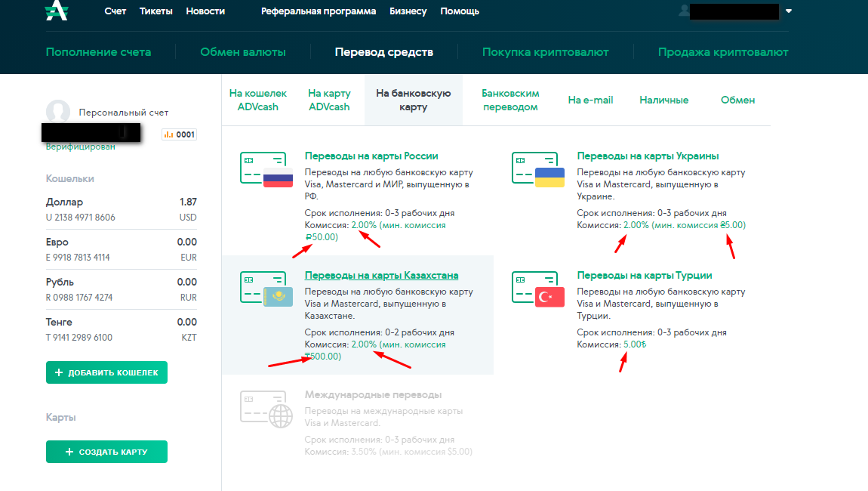Click the Turkey flag card icon
The image size is (868, 491).
click(538, 289)
